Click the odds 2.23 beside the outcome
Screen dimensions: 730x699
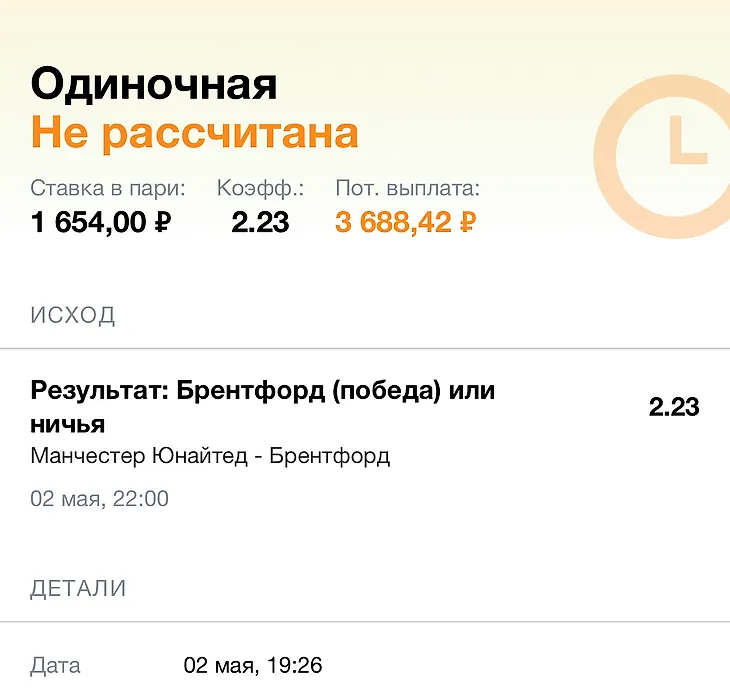coord(674,407)
